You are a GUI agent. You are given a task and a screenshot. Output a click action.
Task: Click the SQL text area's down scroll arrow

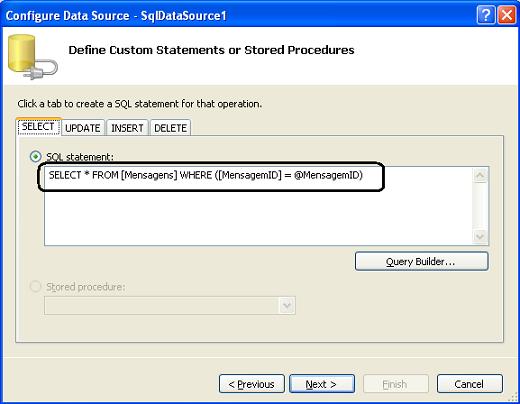pyautogui.click(x=480, y=236)
